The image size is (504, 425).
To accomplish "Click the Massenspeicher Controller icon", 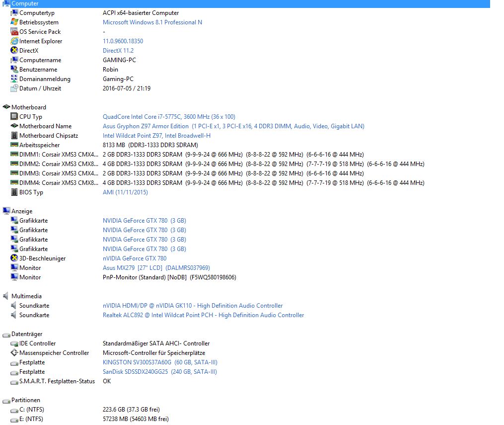I will click(14, 352).
